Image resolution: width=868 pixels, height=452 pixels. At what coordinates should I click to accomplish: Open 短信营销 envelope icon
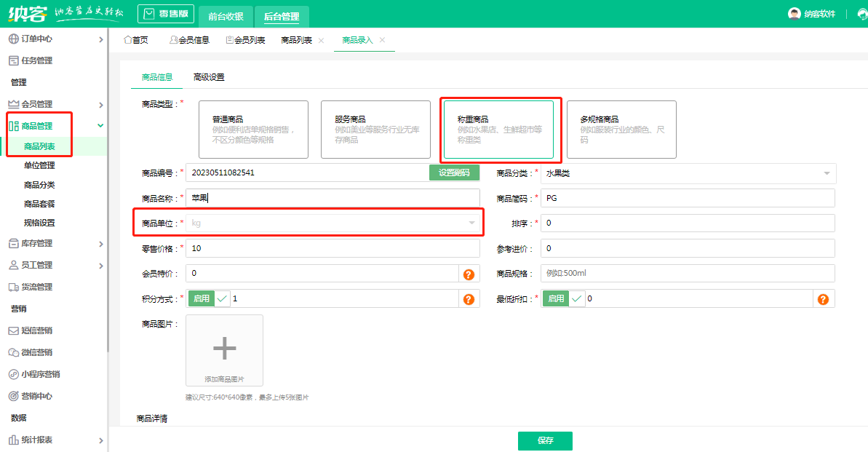pos(13,330)
